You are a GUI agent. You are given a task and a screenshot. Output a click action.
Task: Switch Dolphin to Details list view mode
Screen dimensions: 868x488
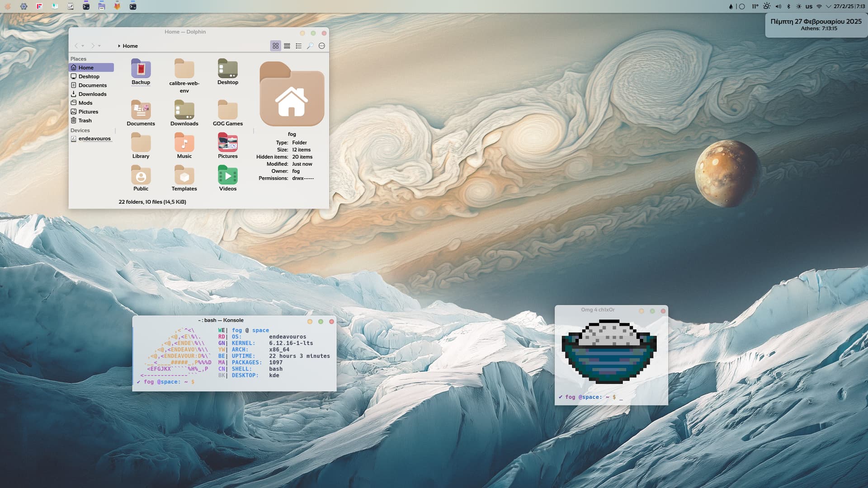pyautogui.click(x=298, y=46)
